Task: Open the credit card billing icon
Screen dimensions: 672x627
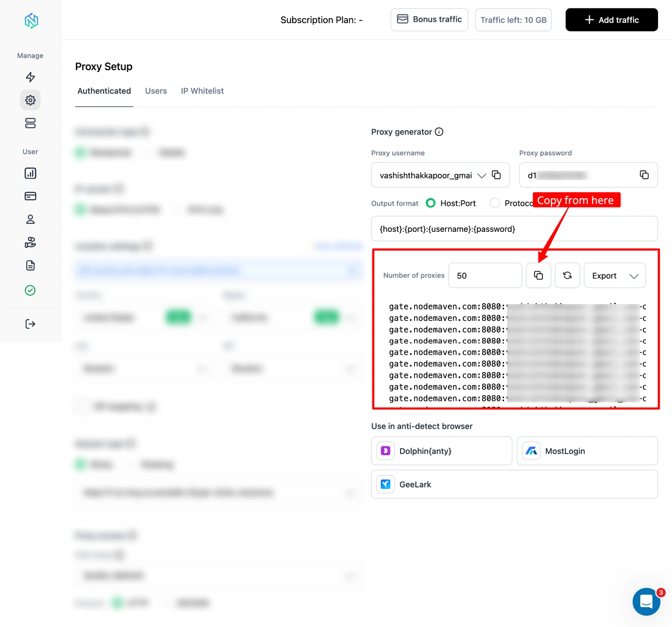Action: point(30,196)
